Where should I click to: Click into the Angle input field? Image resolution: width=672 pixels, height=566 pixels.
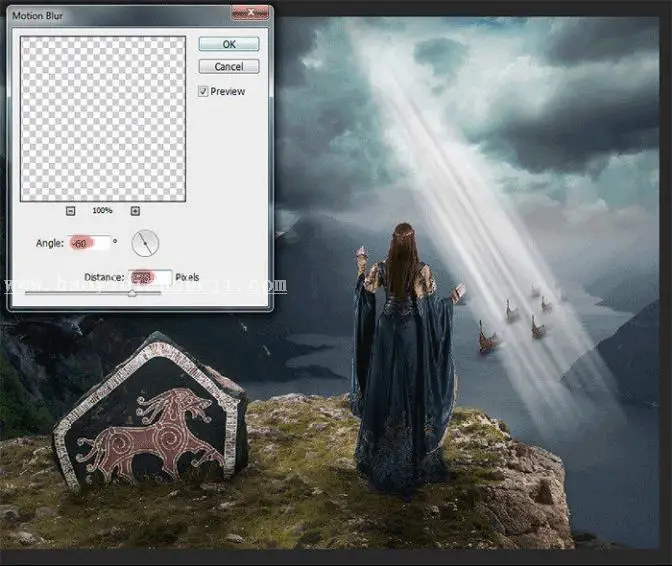pos(89,243)
